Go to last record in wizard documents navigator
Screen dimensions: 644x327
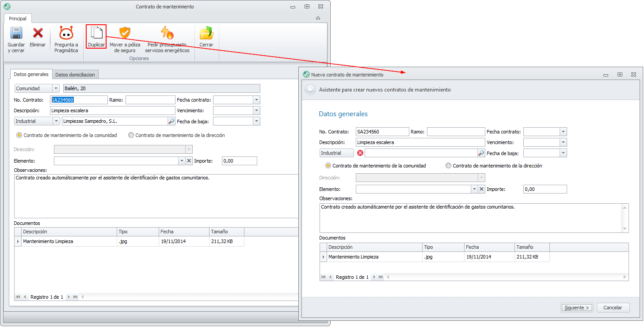[381, 277]
